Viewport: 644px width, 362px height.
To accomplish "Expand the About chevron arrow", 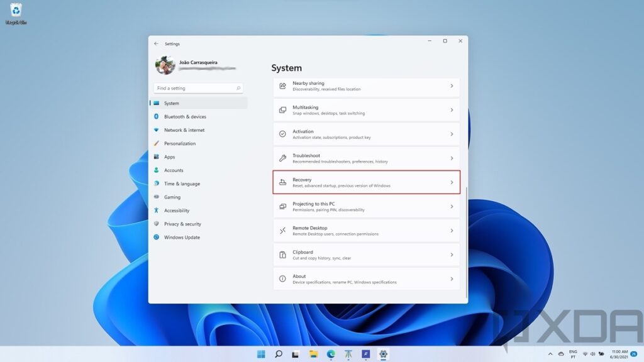I will (x=452, y=279).
